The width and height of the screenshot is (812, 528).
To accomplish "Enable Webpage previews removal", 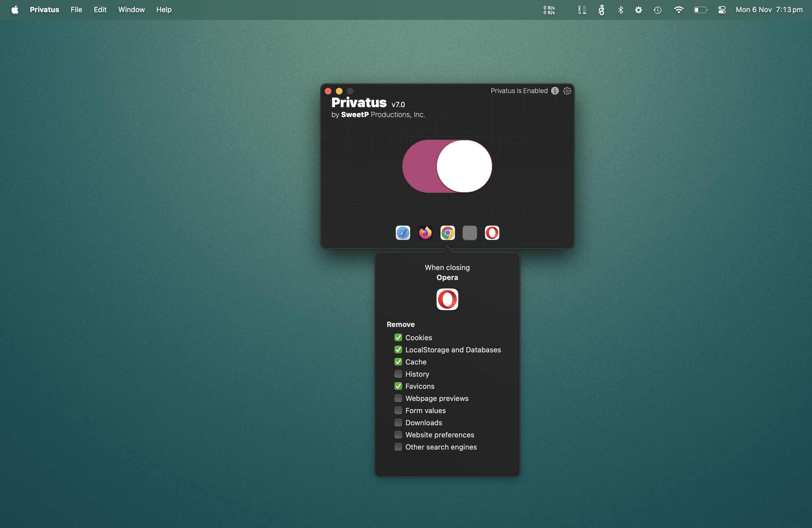I will click(x=398, y=398).
